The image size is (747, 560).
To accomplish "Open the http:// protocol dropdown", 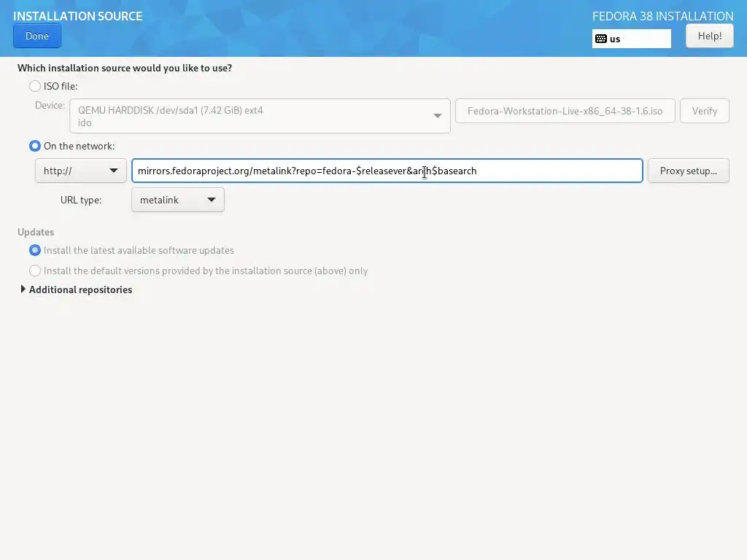I will click(x=80, y=171).
